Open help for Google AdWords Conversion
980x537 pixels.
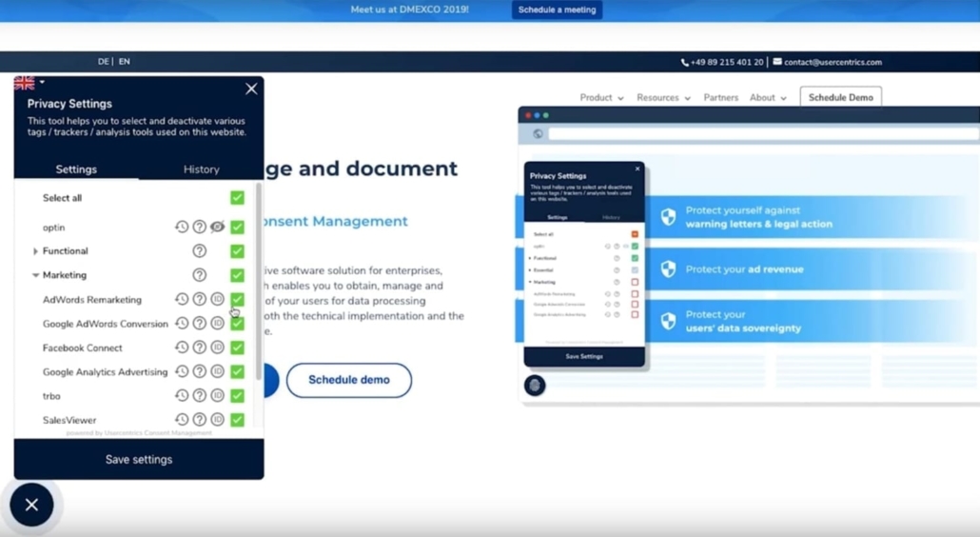pyautogui.click(x=200, y=323)
